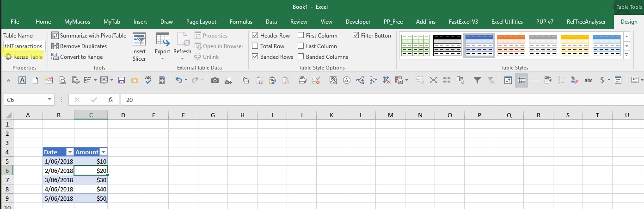This screenshot has height=209, width=644.
Task: Open the dollar format dropdown arrow
Action: tap(609, 80)
